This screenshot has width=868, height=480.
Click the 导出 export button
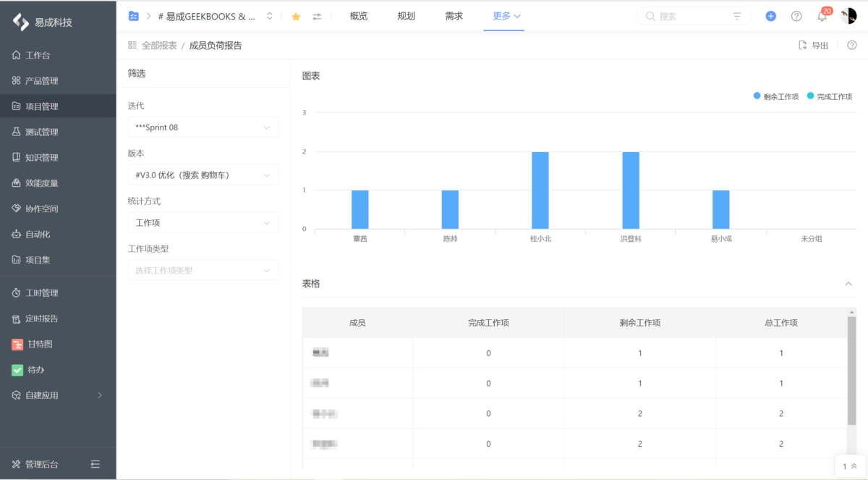tap(814, 45)
